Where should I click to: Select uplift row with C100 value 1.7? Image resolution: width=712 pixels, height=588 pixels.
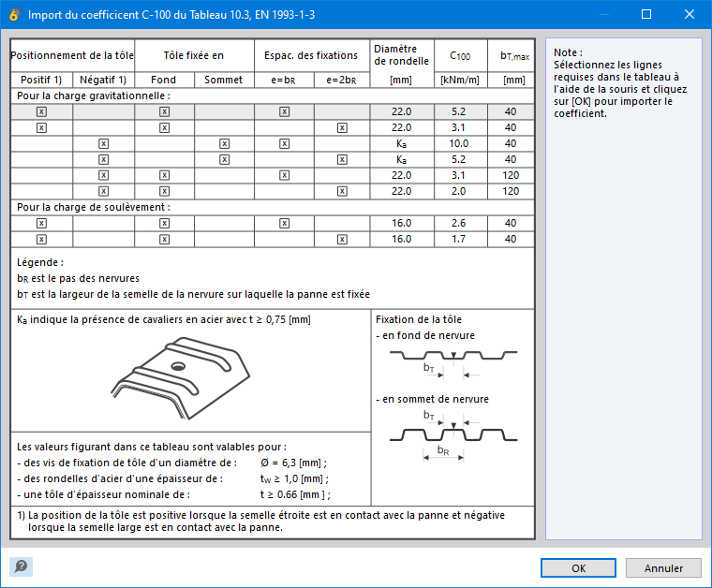click(x=272, y=239)
